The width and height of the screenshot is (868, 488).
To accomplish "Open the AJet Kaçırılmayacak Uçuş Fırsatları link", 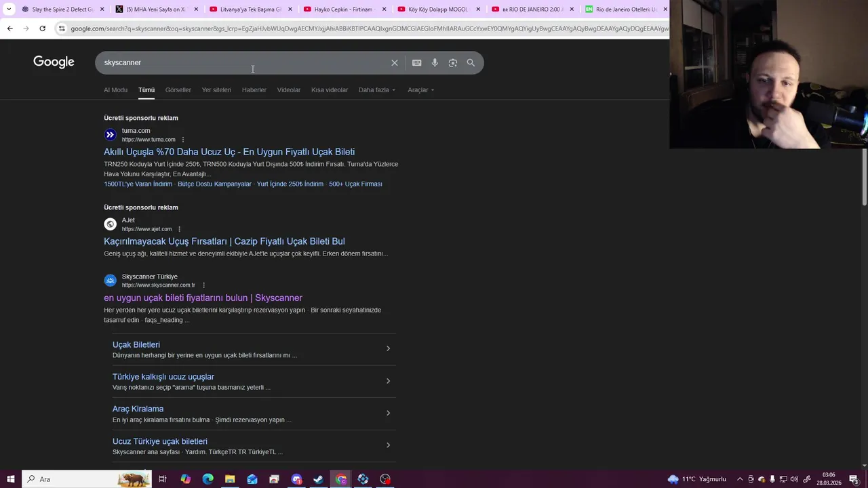I will (x=224, y=241).
